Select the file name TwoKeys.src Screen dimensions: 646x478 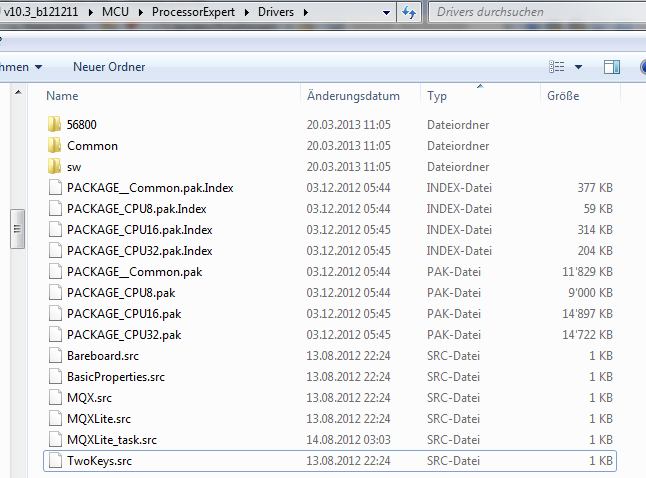tap(99, 461)
